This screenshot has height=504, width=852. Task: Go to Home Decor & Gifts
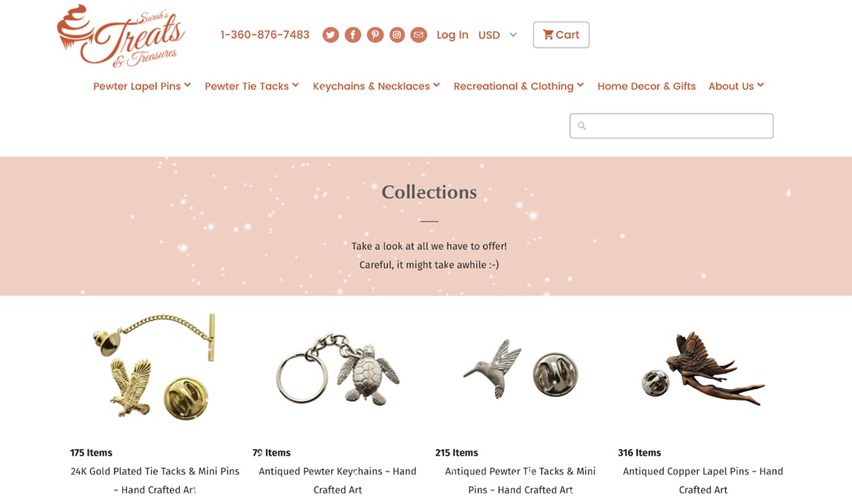647,86
